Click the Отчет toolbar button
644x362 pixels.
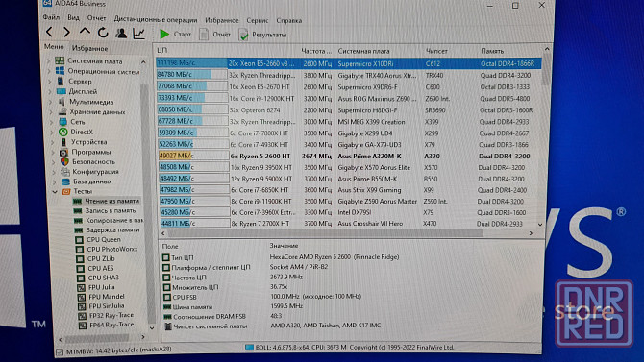coord(215,35)
